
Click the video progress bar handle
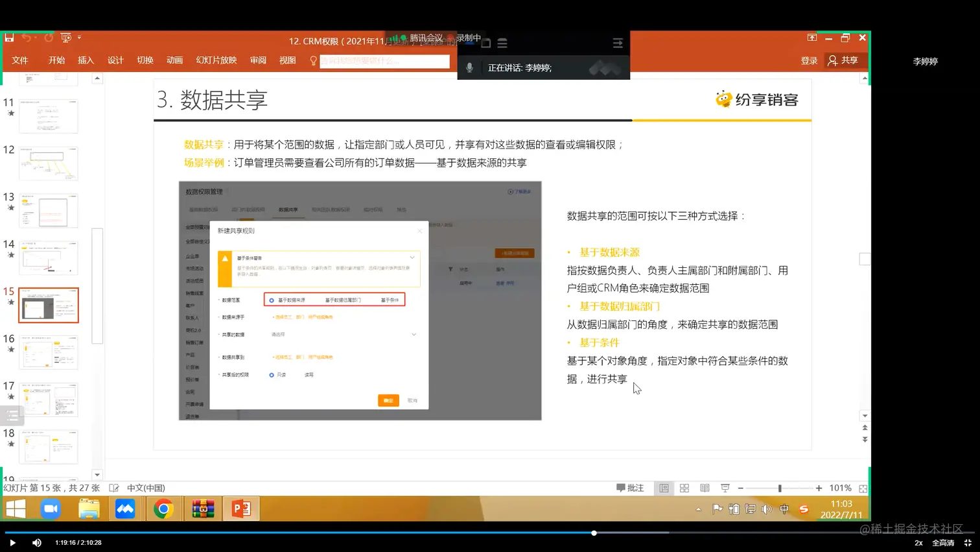[594, 533]
